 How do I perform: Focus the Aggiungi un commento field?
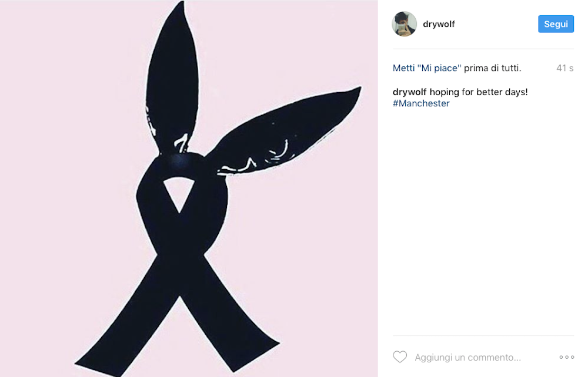pos(467,357)
